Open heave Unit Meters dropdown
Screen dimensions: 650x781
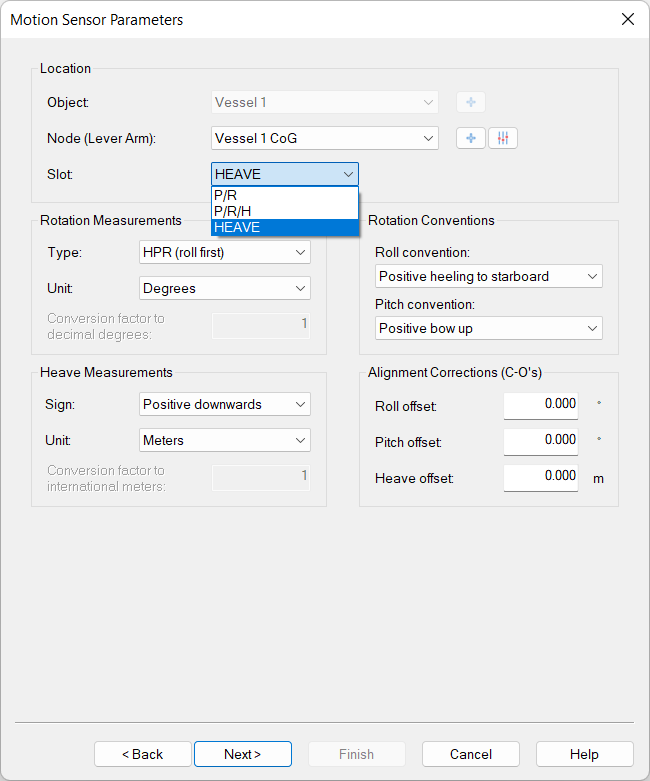(x=225, y=440)
